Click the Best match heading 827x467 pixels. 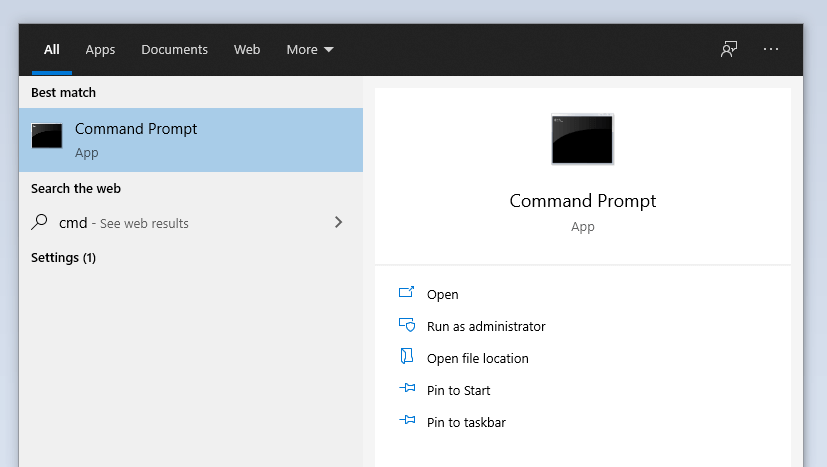[63, 93]
